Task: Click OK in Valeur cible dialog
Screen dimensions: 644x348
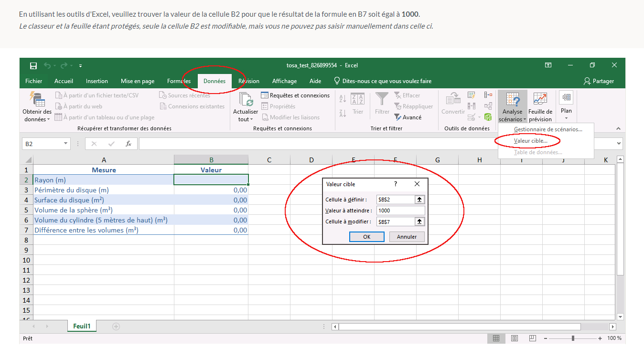Action: [366, 237]
